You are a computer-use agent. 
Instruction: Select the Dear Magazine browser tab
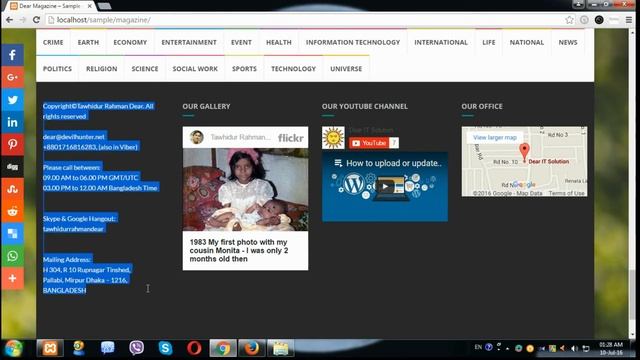coord(50,6)
